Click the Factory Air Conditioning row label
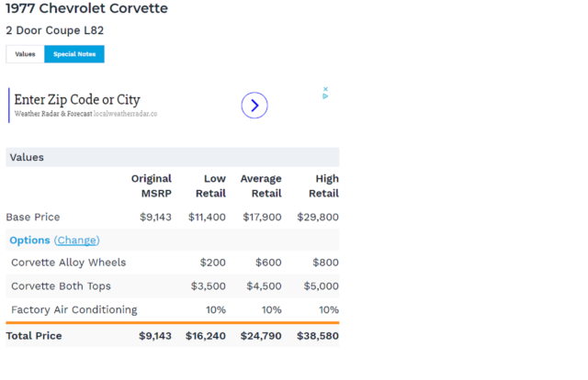This screenshot has width=588, height=380. point(73,309)
